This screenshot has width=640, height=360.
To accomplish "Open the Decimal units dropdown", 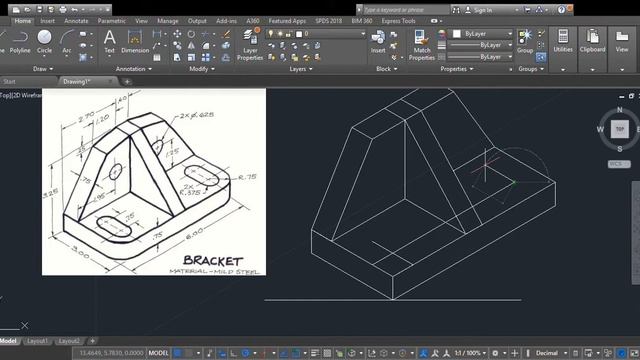I will 550,353.
